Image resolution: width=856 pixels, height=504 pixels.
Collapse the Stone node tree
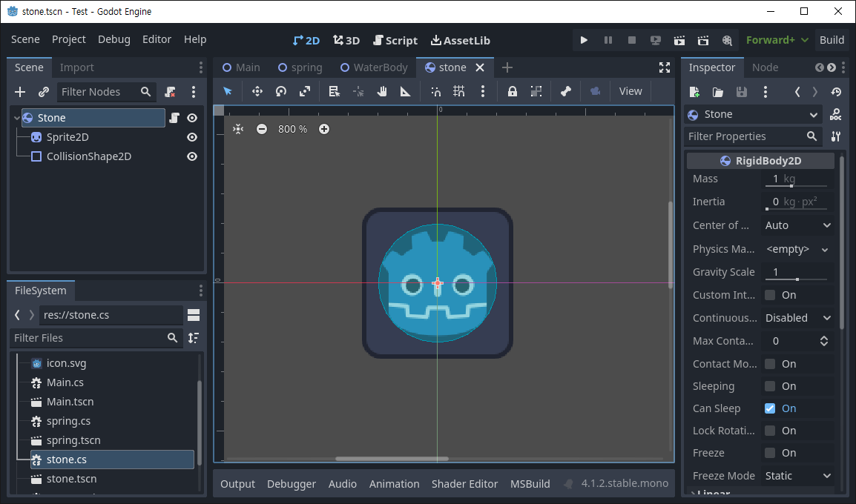[17, 118]
